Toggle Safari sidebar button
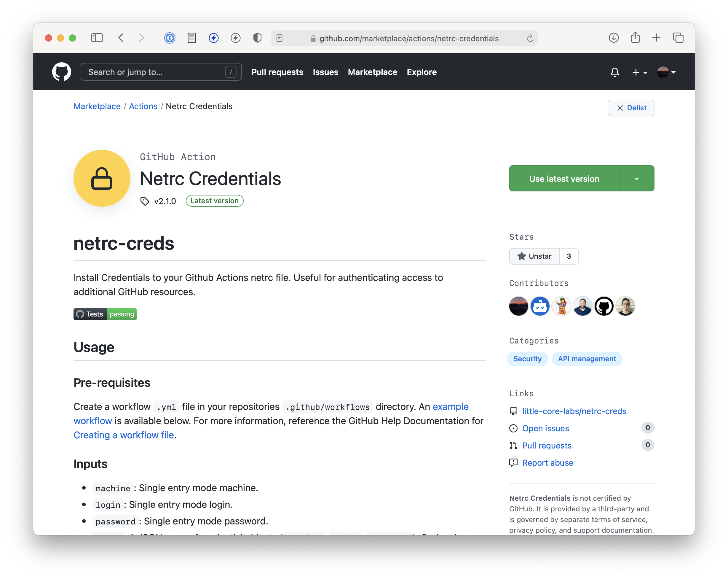The width and height of the screenshot is (728, 579). click(x=97, y=38)
